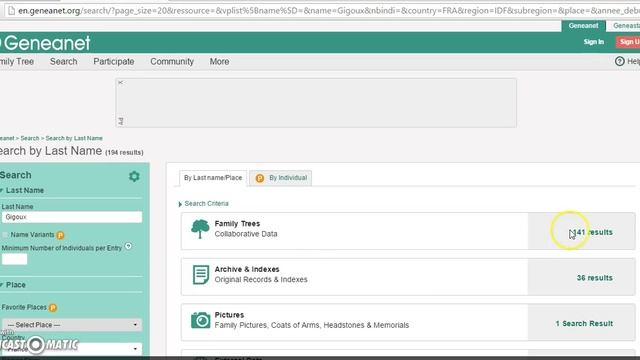Click the Minimum Number of Individuals input box

tap(14, 259)
